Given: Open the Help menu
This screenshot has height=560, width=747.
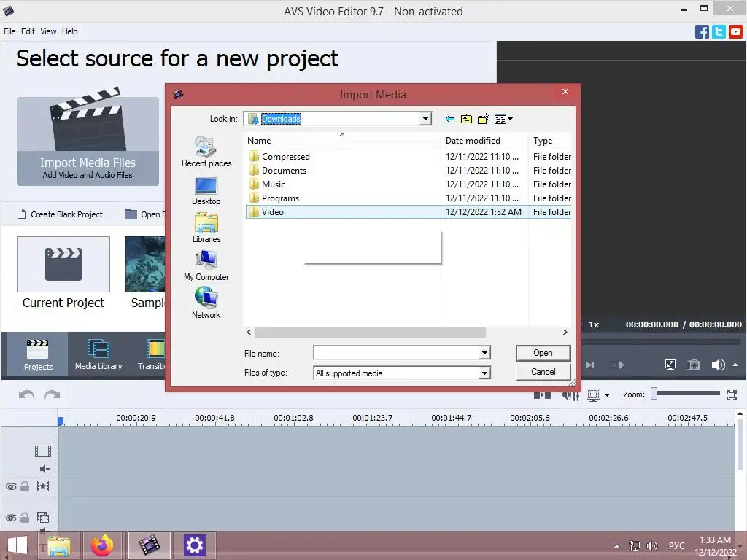Looking at the screenshot, I should tap(69, 31).
